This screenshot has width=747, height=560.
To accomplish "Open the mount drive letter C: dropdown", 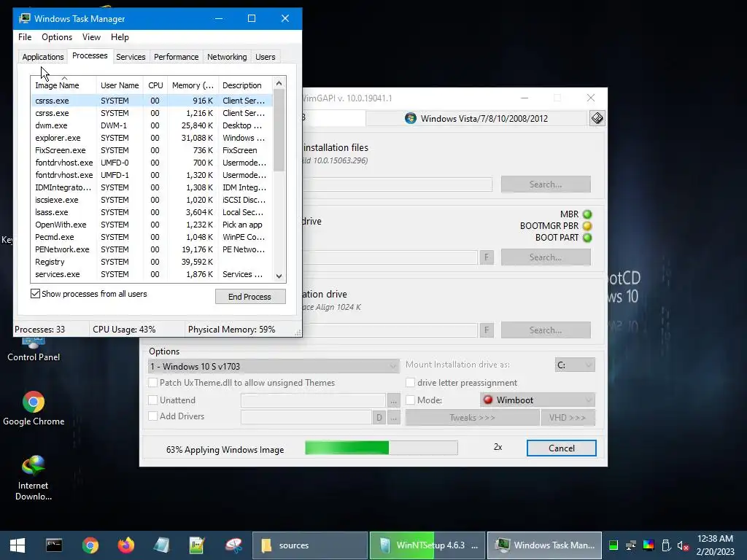I will click(x=575, y=365).
